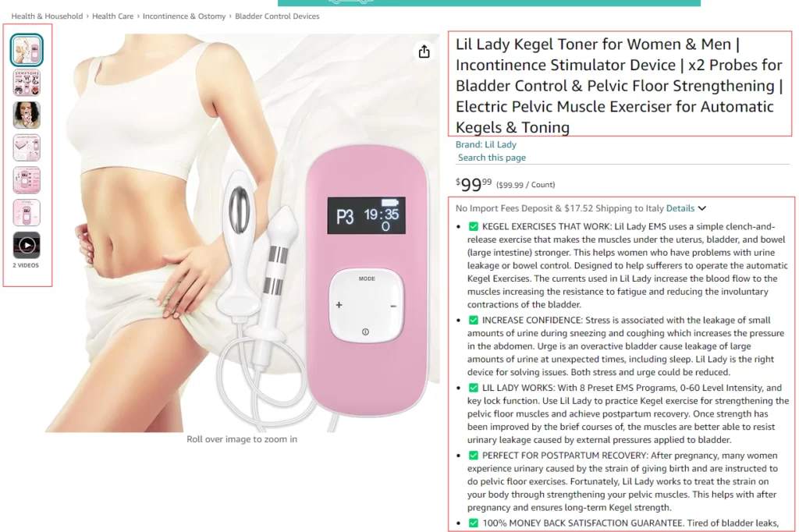Expand the shipping Details chevron
This screenshot has width=799, height=532.
coord(702,208)
